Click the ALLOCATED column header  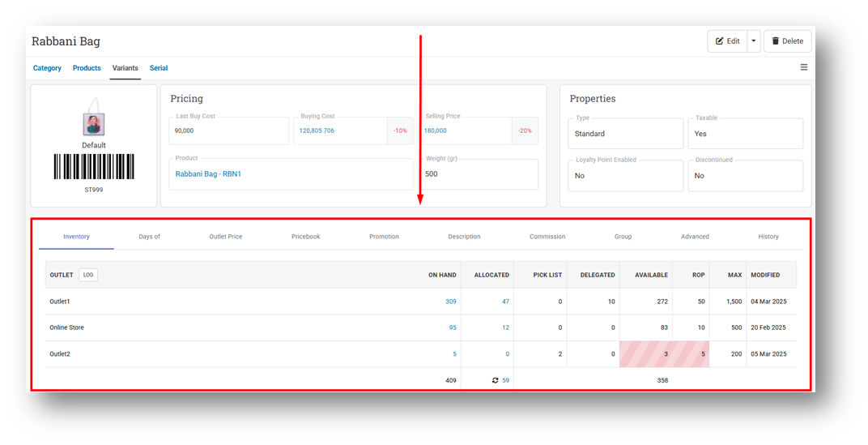pos(491,275)
